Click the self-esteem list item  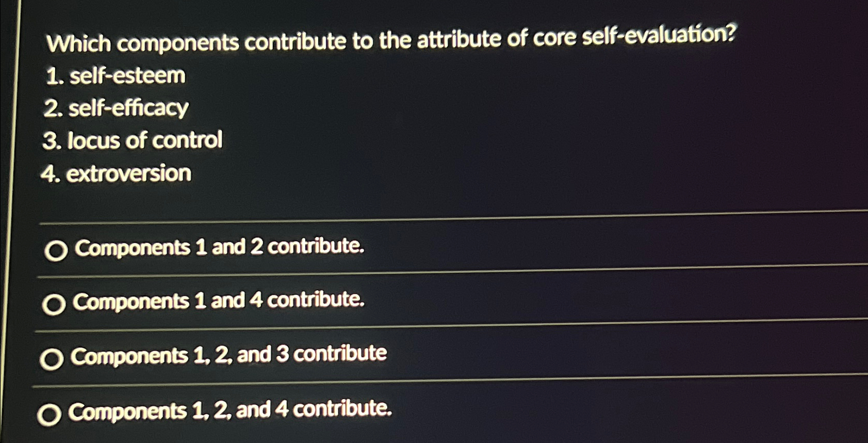[x=114, y=76]
